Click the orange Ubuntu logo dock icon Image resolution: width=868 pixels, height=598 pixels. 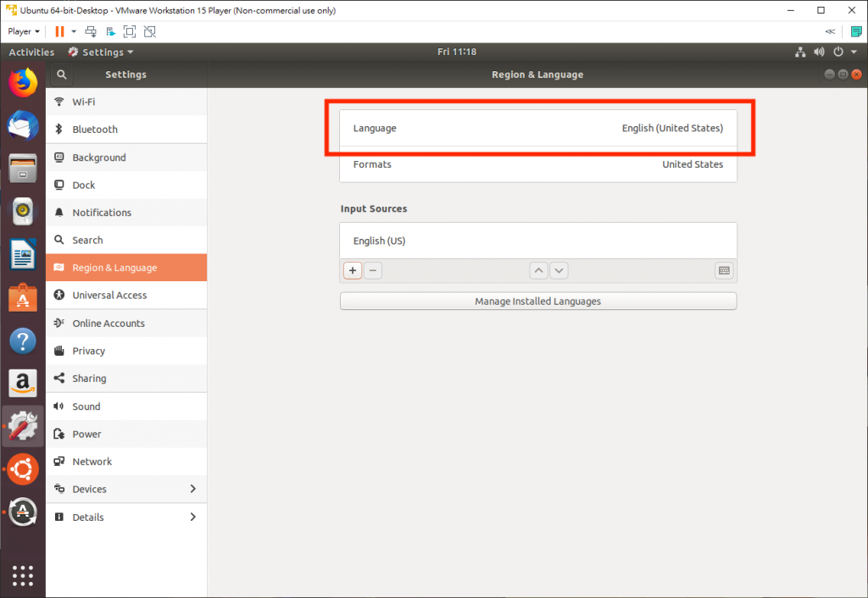23,469
